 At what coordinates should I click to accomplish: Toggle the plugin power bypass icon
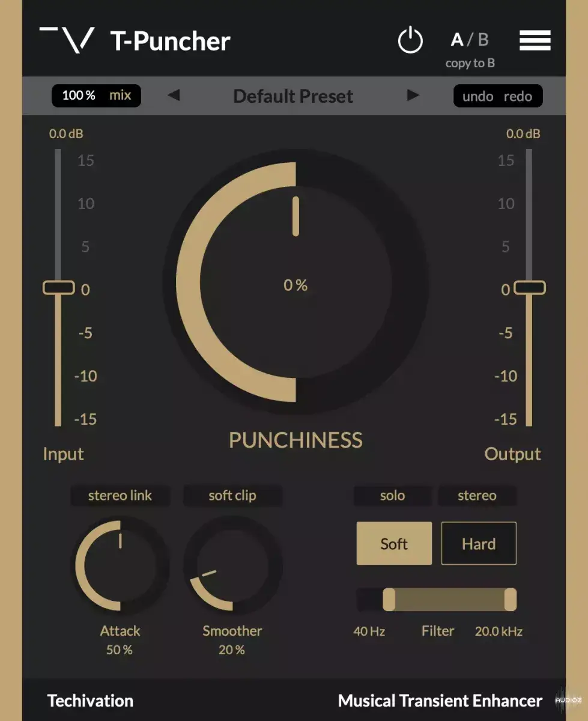410,41
